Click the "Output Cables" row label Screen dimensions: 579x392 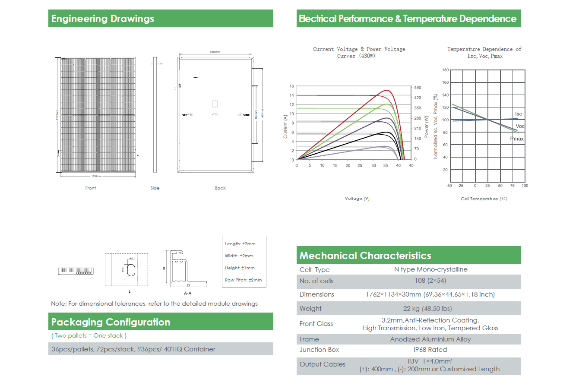pos(323,364)
